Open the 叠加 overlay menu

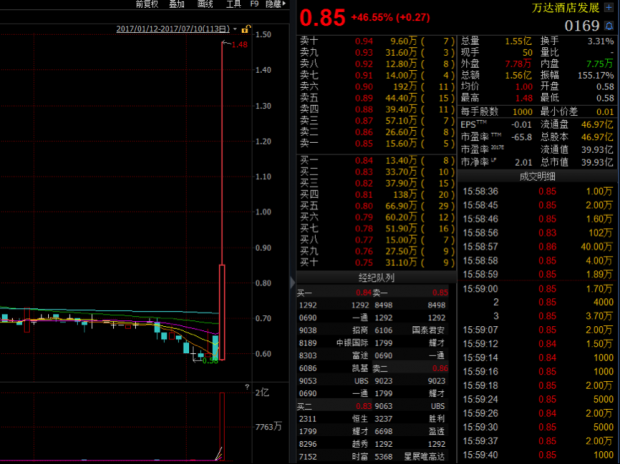(x=177, y=4)
